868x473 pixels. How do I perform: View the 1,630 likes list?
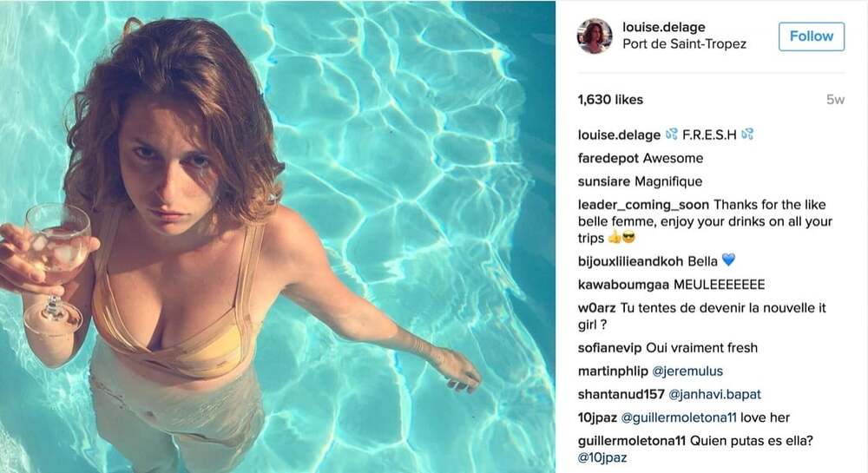point(610,100)
